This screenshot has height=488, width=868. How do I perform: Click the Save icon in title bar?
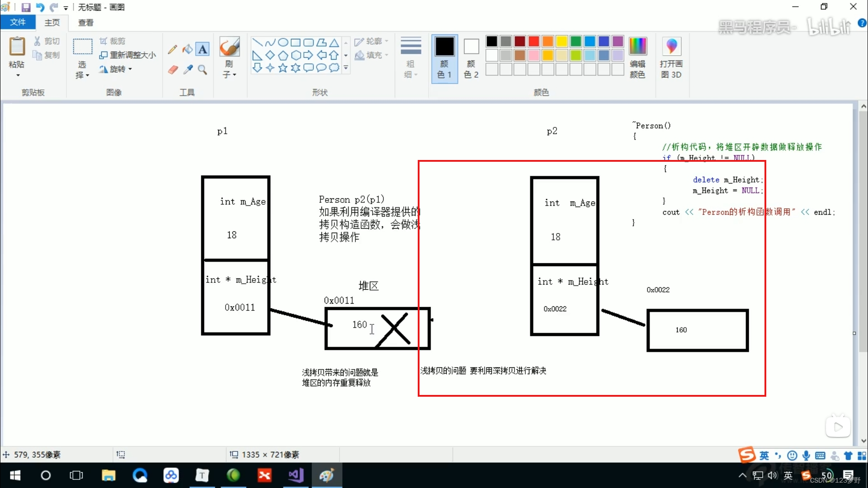point(26,7)
